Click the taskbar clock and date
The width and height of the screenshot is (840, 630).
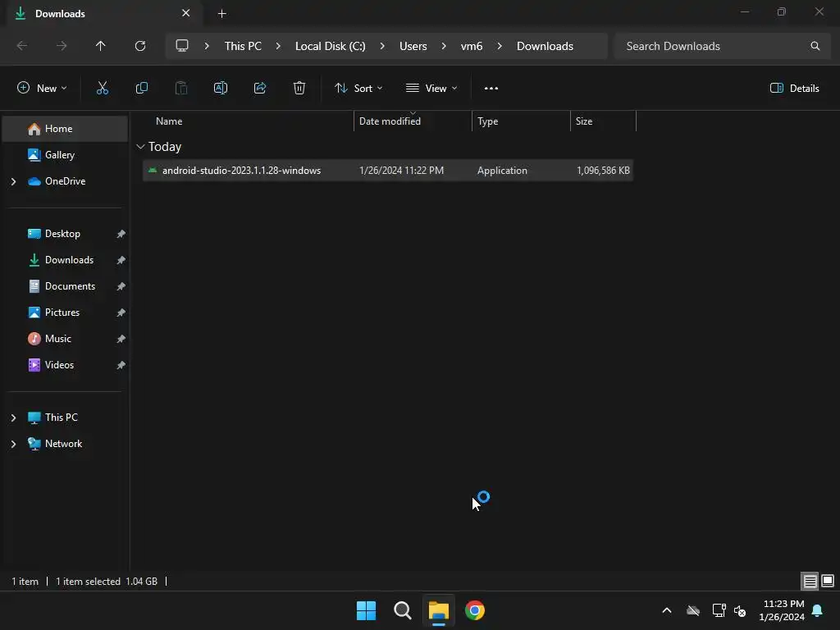point(782,610)
